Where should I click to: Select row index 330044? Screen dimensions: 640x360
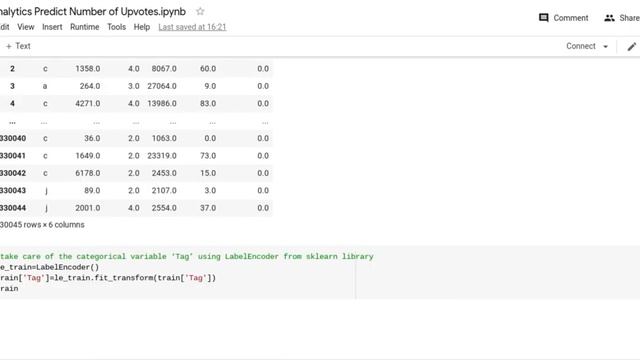[x=13, y=208]
